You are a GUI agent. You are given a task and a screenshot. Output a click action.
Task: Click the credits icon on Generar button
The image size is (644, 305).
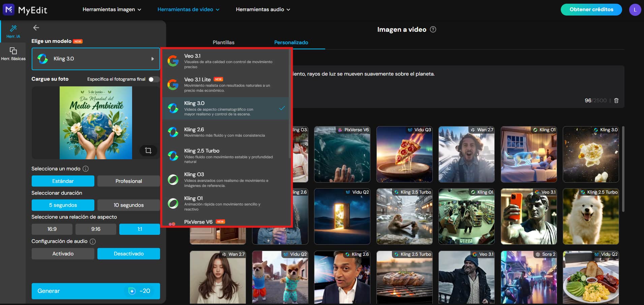point(132,291)
